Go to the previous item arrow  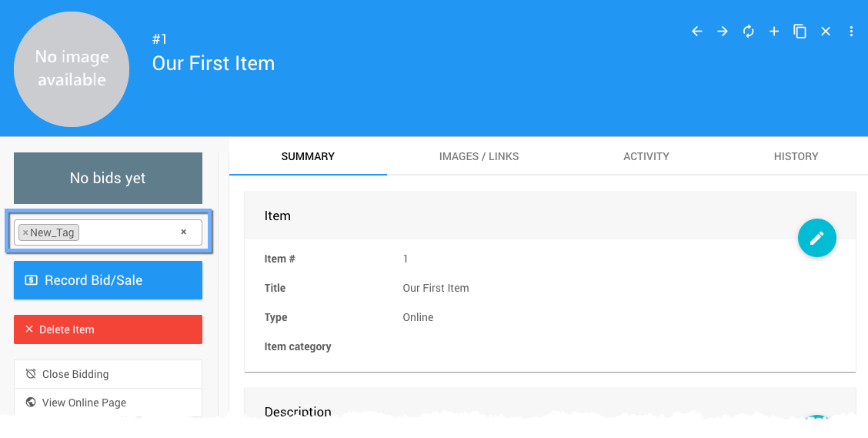pos(697,32)
